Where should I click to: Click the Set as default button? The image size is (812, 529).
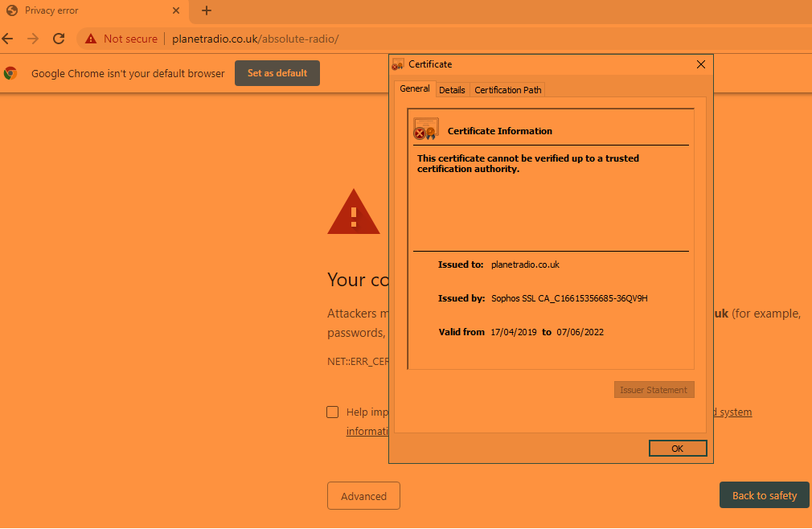pyautogui.click(x=277, y=73)
